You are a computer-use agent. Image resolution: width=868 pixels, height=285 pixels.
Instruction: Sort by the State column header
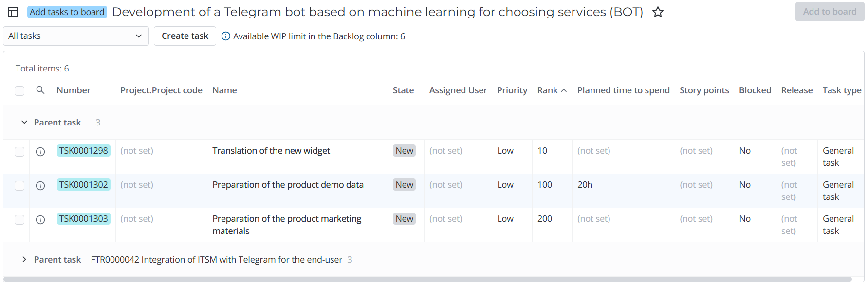403,90
